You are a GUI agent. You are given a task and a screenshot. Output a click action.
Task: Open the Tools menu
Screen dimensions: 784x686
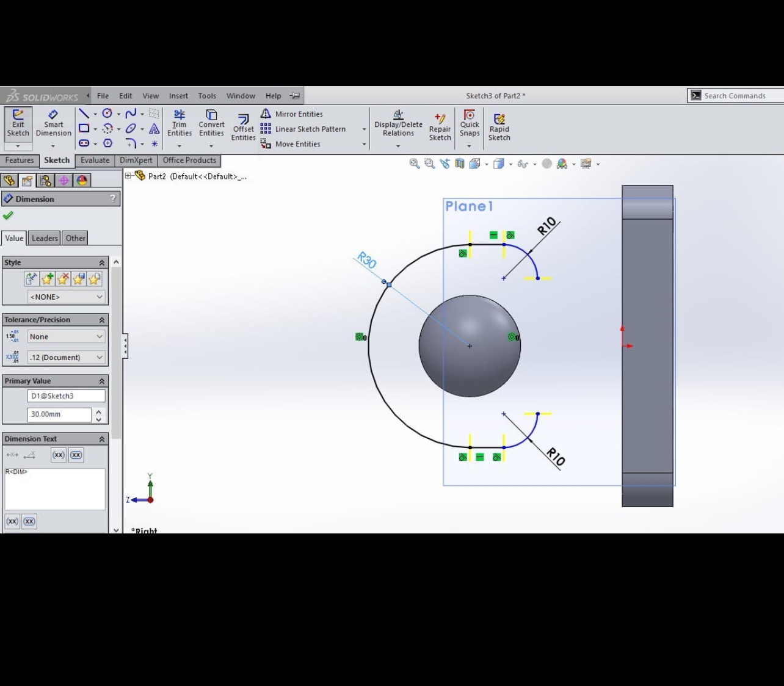point(207,96)
